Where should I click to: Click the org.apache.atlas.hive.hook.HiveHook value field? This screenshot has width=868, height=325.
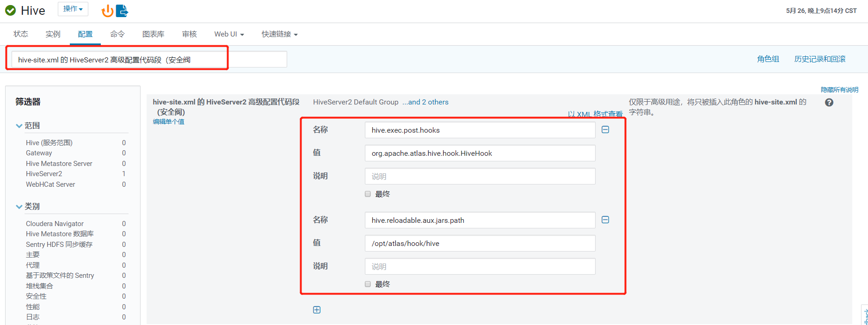(480, 153)
